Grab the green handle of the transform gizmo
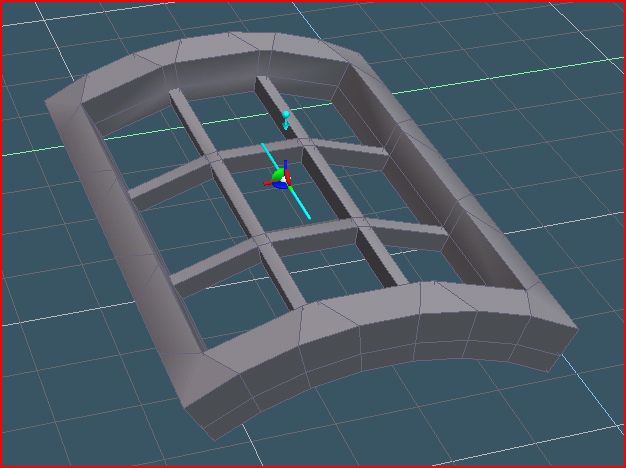 coord(278,175)
